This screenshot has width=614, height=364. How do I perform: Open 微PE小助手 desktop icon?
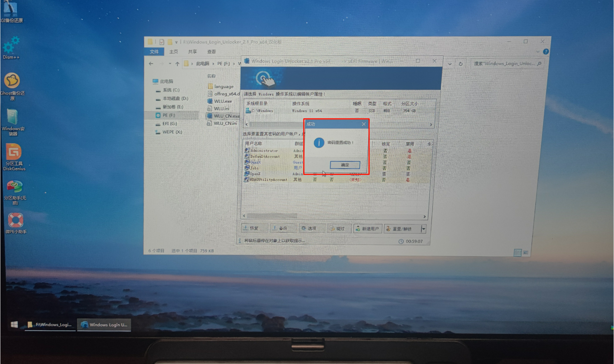tap(16, 223)
